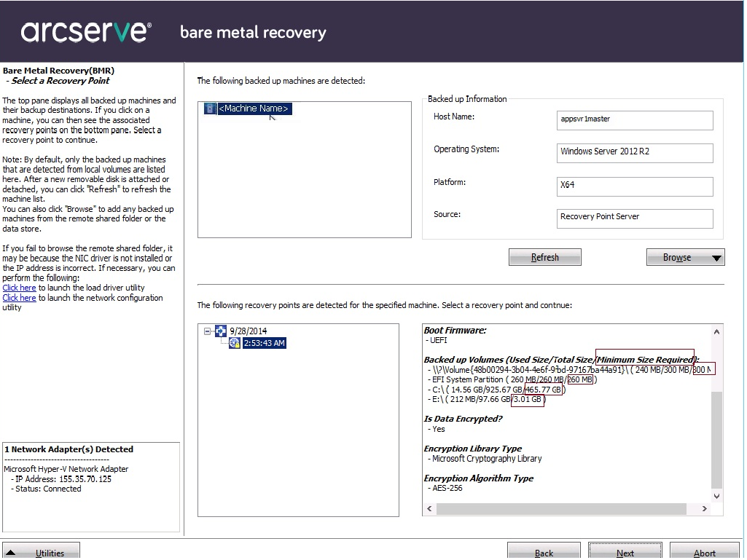
Task: Click the backup cross icon on the date node
Action: (221, 331)
